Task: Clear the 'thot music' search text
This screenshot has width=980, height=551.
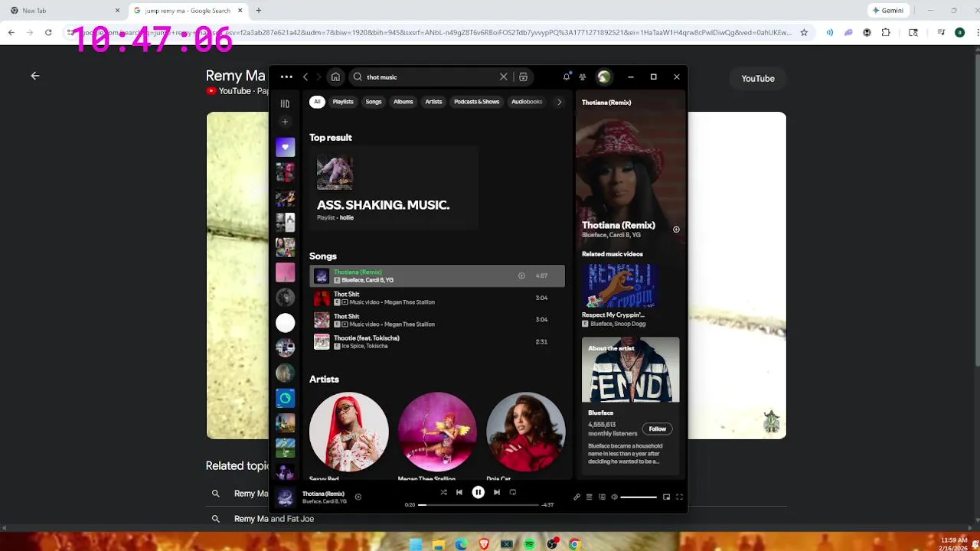Action: 503,77
